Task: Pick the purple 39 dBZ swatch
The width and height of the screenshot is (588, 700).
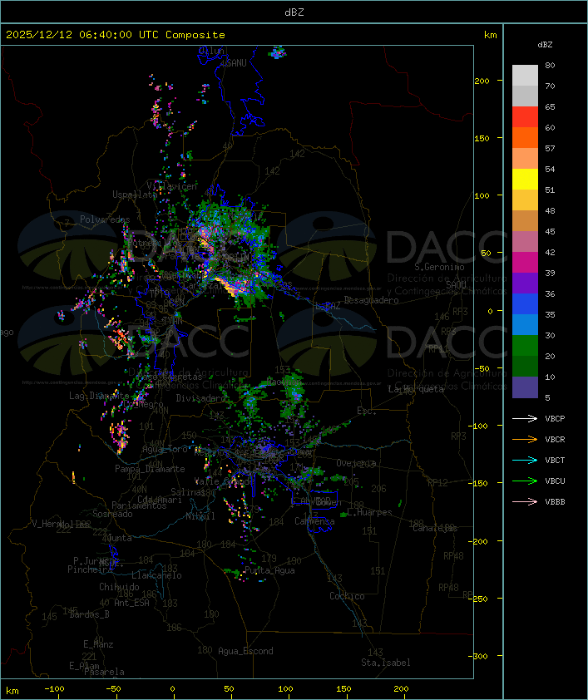Action: [x=525, y=283]
